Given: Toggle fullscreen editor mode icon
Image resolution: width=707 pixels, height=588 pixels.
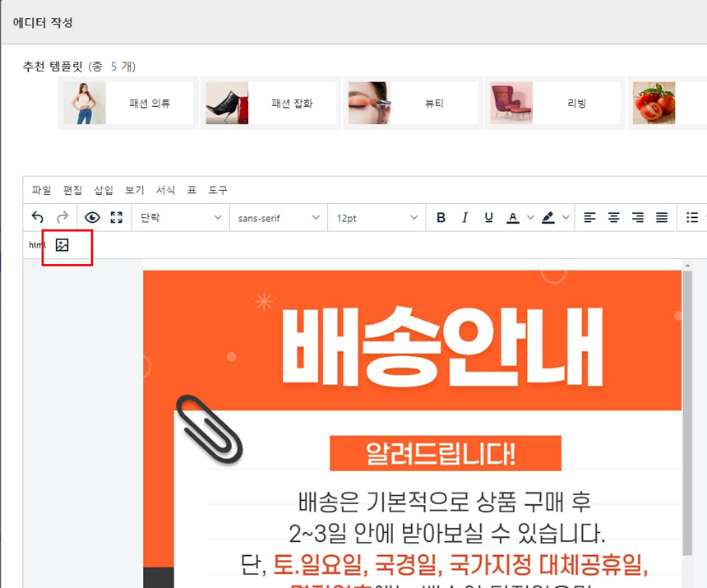Looking at the screenshot, I should (x=117, y=217).
